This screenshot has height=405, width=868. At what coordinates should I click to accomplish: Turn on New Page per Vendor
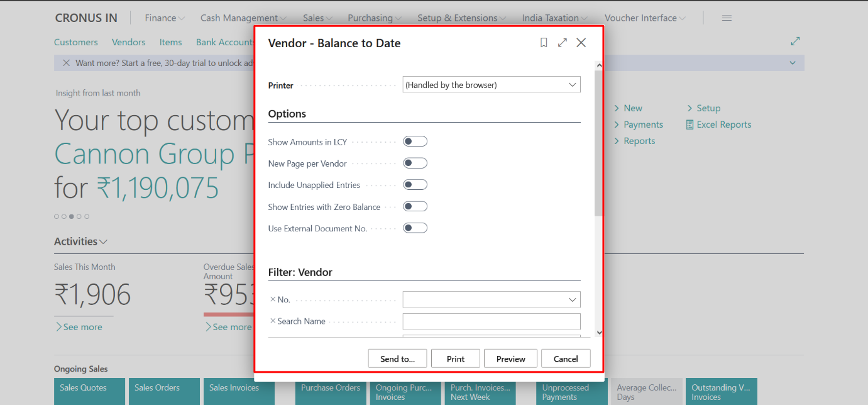point(415,162)
